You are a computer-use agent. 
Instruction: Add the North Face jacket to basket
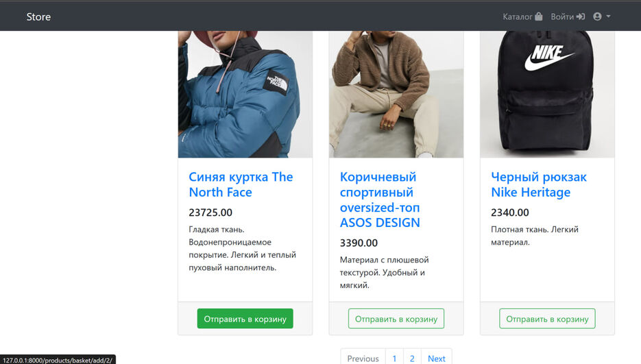click(x=245, y=319)
